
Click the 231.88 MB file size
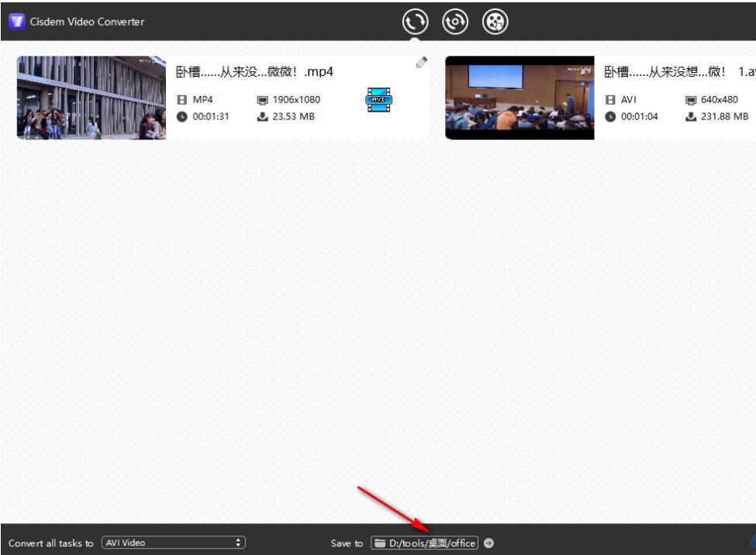click(725, 117)
